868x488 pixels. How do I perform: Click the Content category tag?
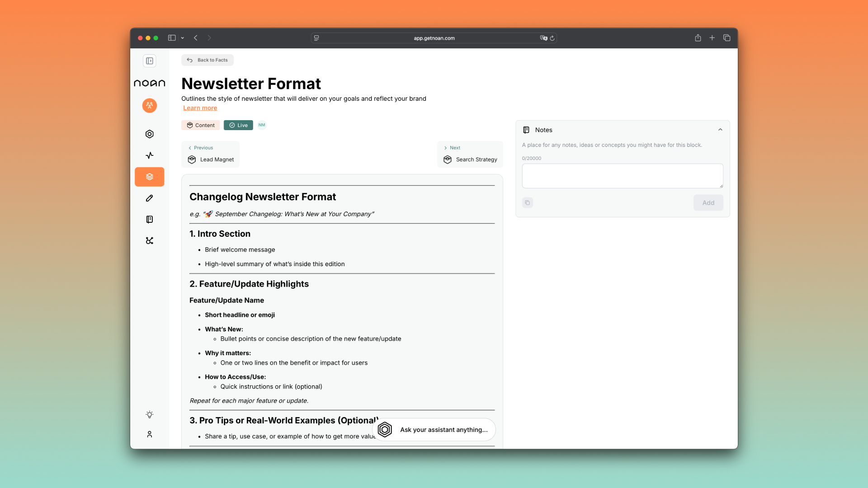click(x=201, y=125)
